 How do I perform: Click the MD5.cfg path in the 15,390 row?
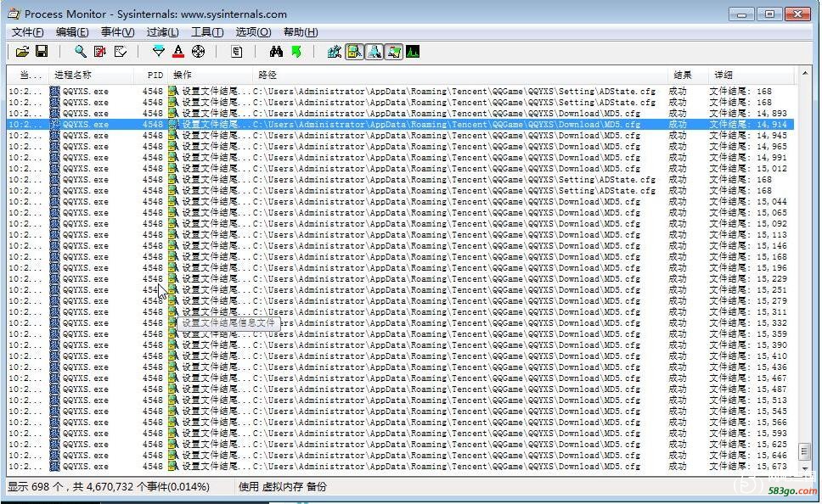point(447,344)
